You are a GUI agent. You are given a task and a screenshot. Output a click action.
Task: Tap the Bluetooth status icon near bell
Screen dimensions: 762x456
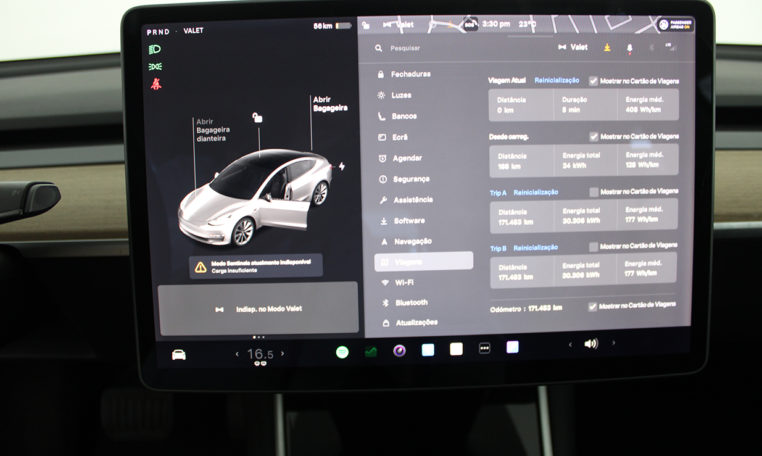[x=652, y=48]
